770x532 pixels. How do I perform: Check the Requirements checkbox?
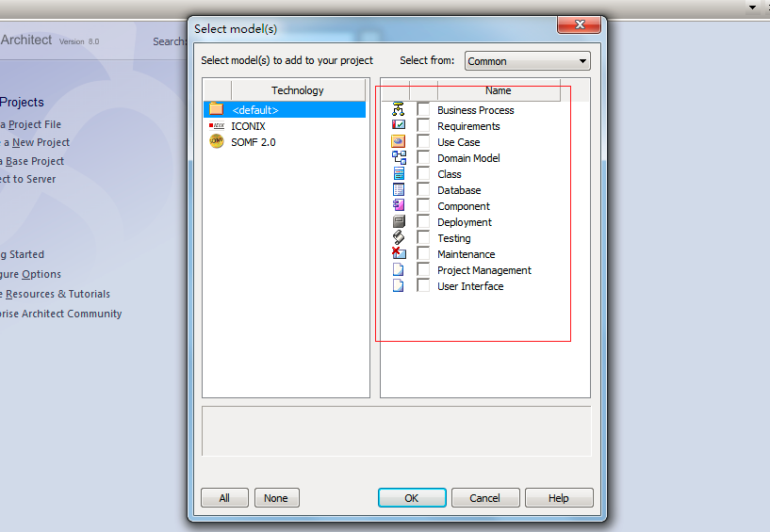(423, 125)
